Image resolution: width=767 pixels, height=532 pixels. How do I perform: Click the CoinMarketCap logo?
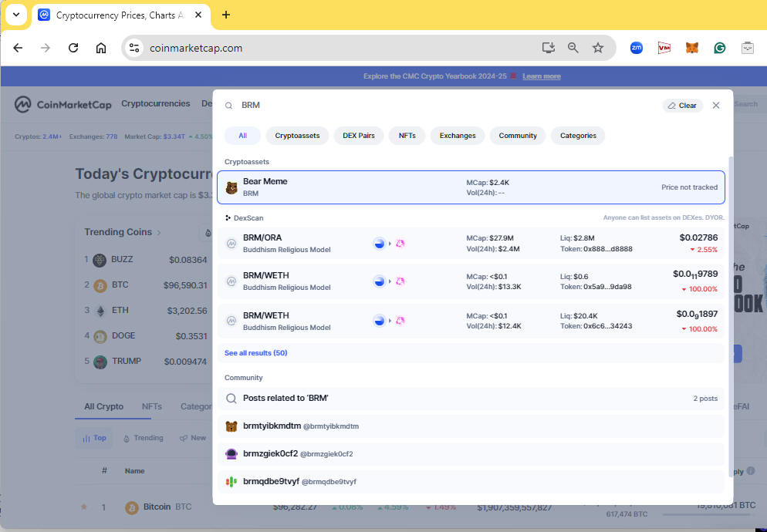point(63,104)
